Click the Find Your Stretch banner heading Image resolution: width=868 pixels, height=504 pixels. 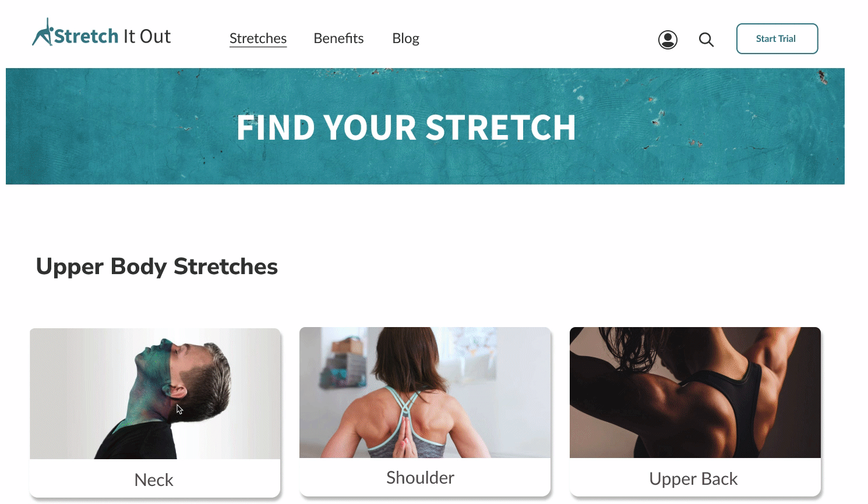pyautogui.click(x=406, y=127)
